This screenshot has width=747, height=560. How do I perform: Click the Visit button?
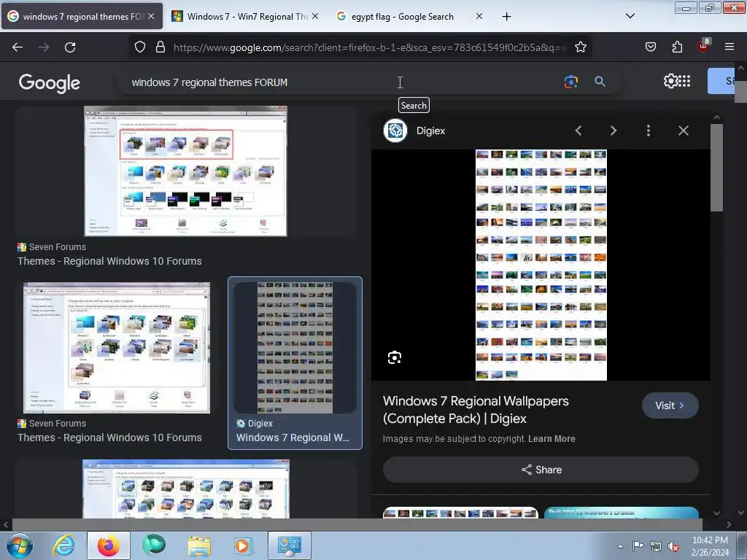click(x=670, y=405)
